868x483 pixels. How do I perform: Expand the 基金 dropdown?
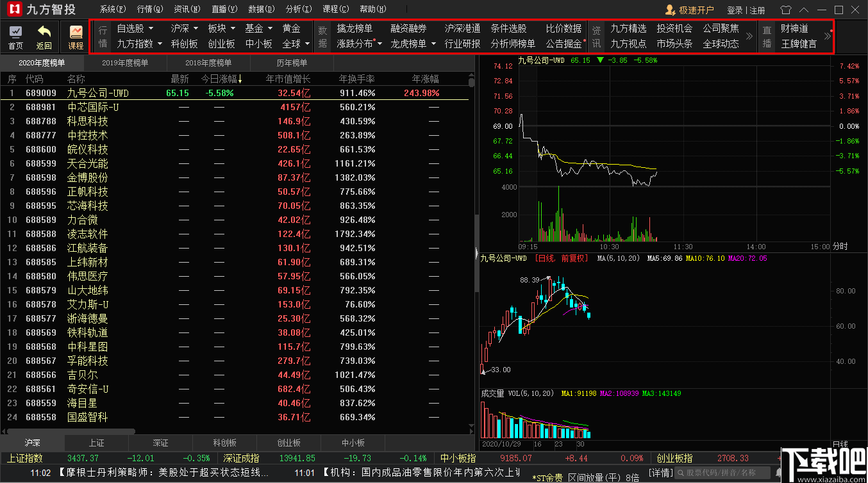point(259,29)
